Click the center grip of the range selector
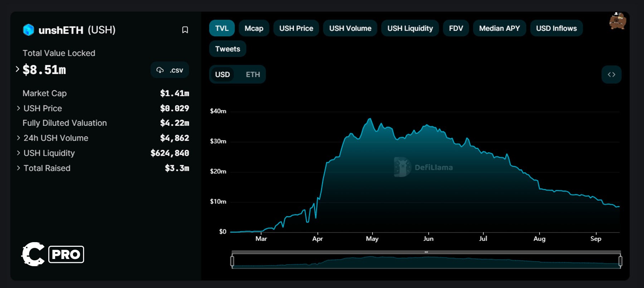Image resolution: width=644 pixels, height=288 pixels. [426, 252]
